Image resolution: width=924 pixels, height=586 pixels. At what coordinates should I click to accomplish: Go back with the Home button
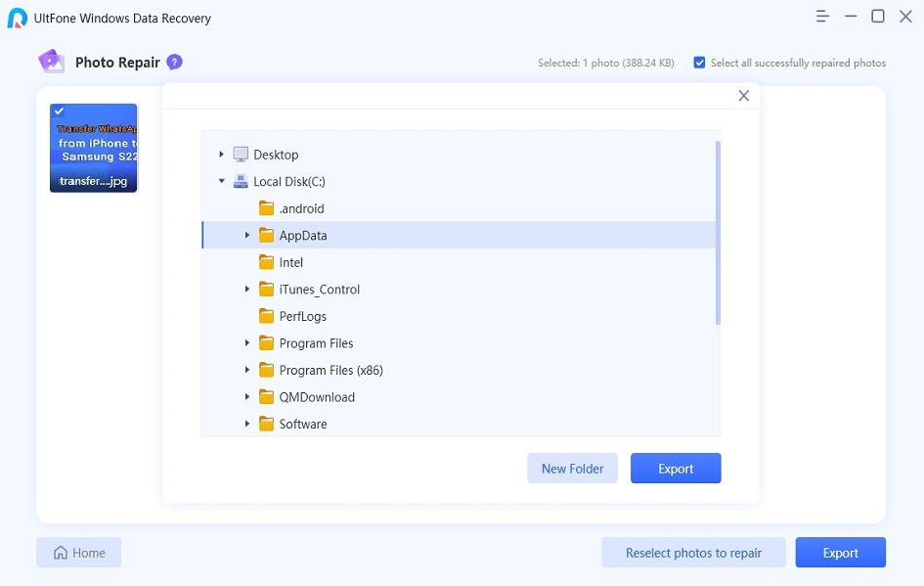(x=79, y=553)
